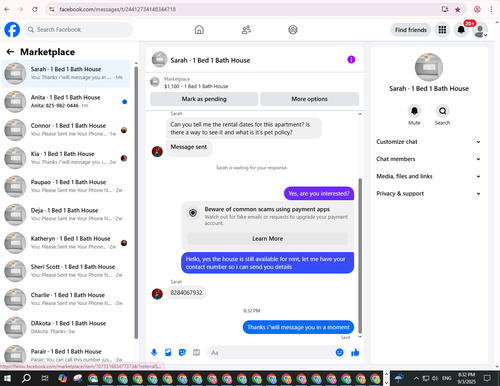Send a thumbs-up like
Image resolution: width=500 pixels, height=386 pixels.
tap(355, 352)
